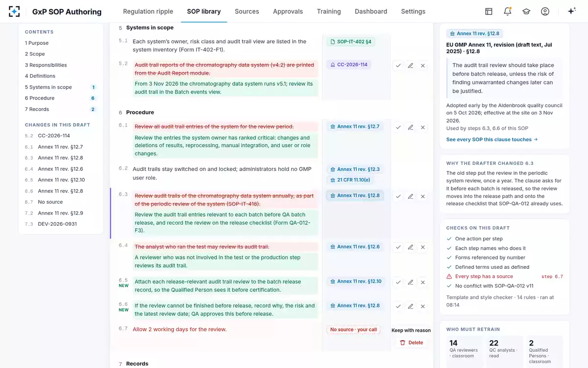
Task: Reject the change in step 6.4
Action: pyautogui.click(x=423, y=247)
